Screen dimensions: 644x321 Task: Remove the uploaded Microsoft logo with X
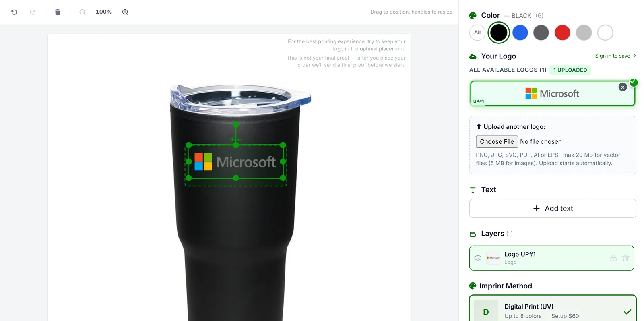pos(623,87)
